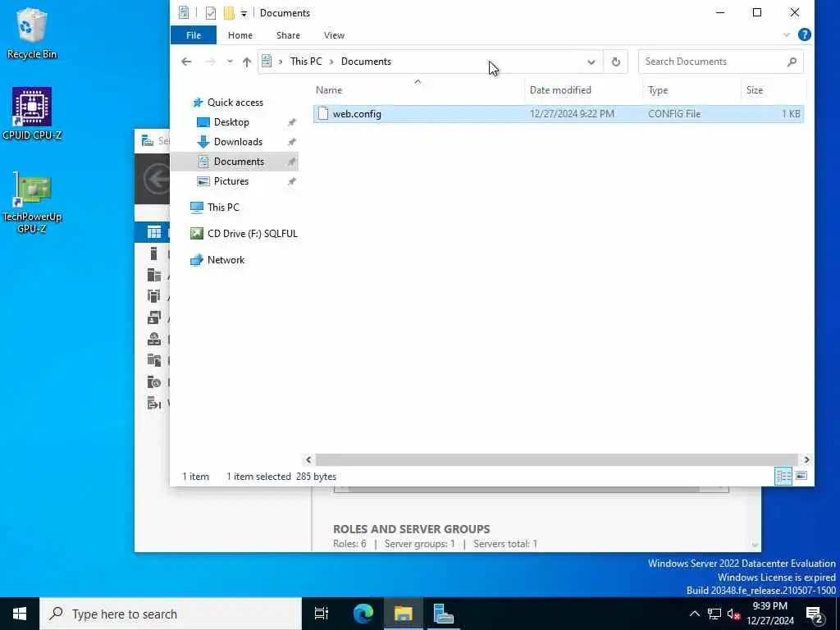Open the network status tray icon
This screenshot has width=840, height=630.
point(714,614)
